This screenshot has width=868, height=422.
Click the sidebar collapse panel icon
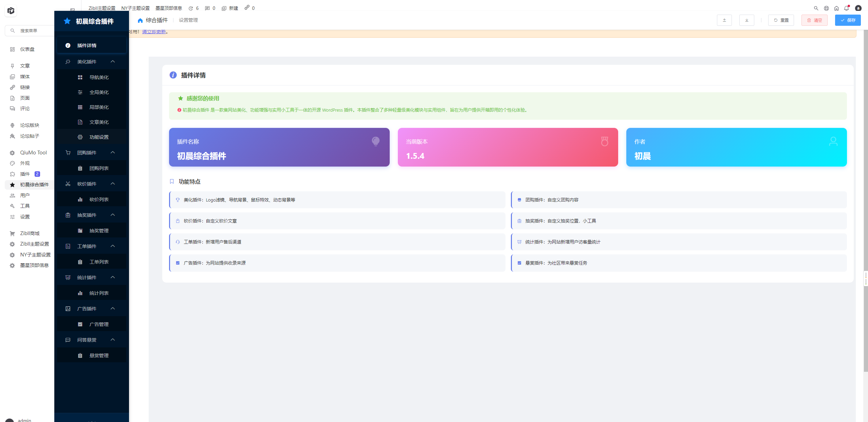pos(72,10)
